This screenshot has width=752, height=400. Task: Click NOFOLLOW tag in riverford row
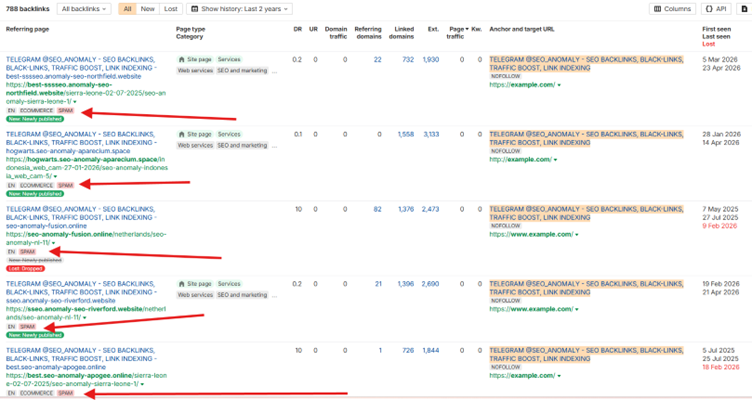[505, 301]
